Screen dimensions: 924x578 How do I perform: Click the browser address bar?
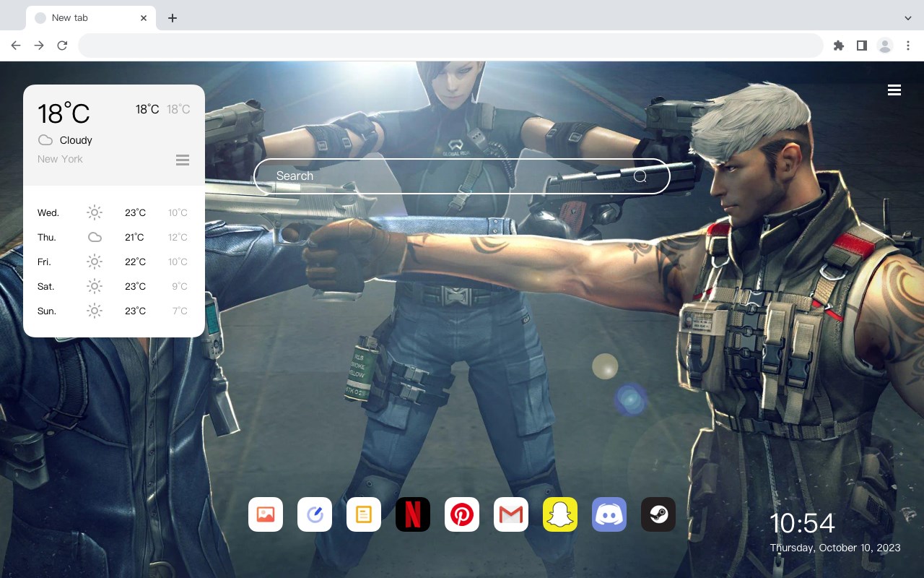point(450,46)
